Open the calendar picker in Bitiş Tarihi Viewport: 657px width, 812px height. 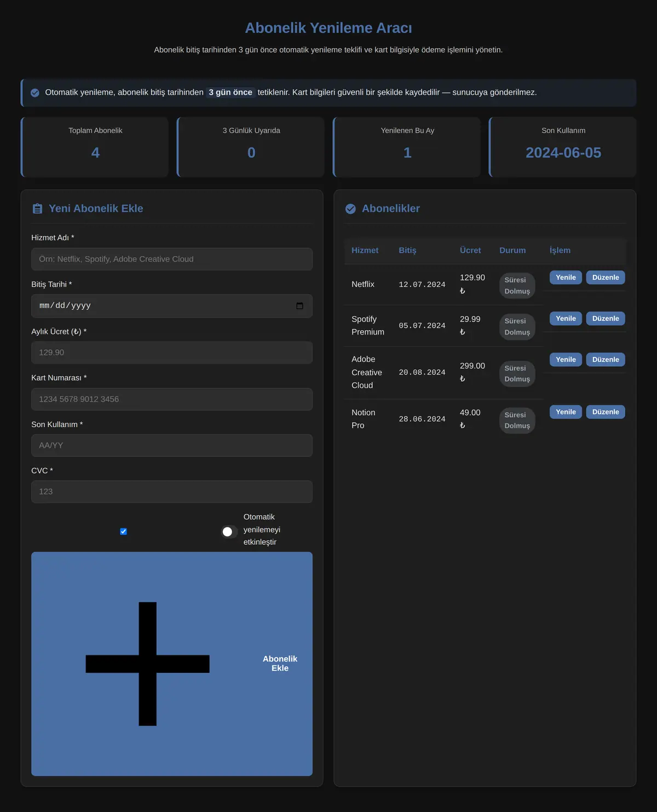coord(299,306)
